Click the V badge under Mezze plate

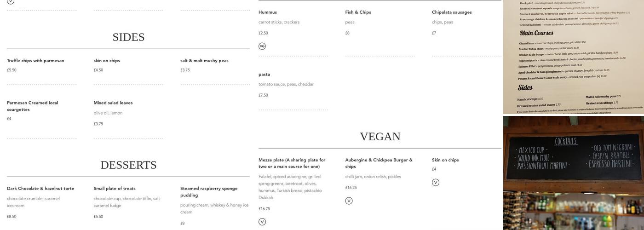pyautogui.click(x=262, y=222)
